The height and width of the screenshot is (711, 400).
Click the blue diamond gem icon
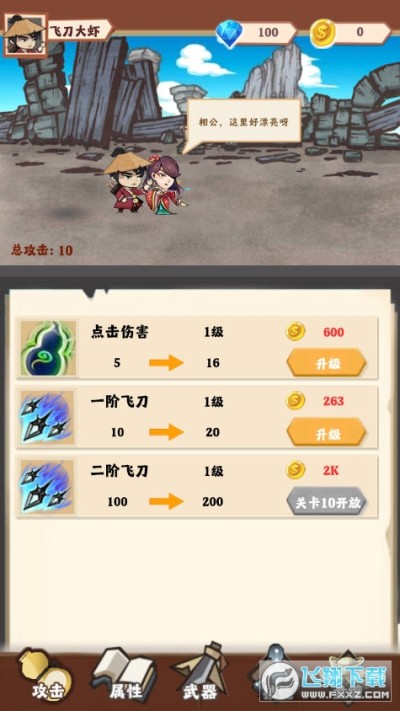click(x=229, y=32)
